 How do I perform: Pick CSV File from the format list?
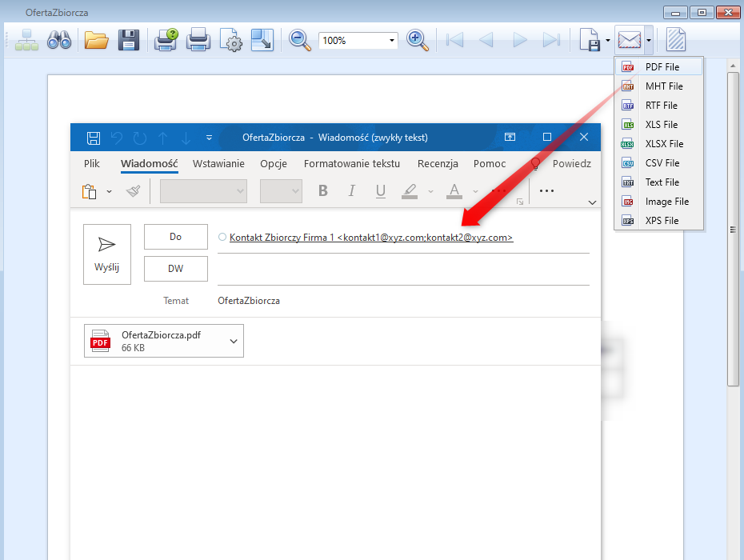point(662,163)
